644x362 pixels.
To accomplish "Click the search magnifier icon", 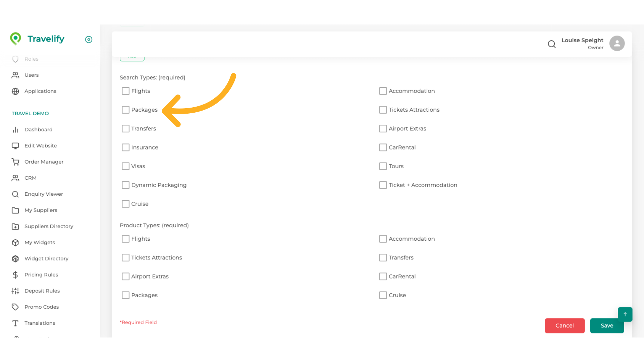I will pyautogui.click(x=551, y=44).
